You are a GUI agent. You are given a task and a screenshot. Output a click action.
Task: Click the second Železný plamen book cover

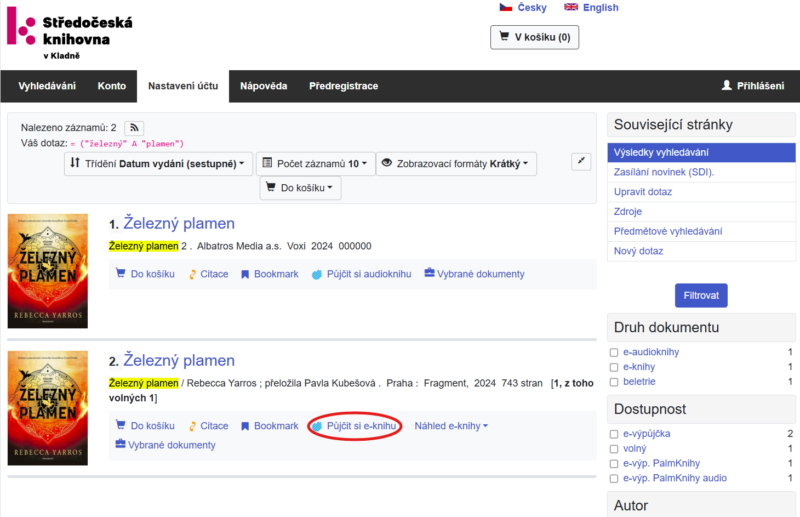point(47,408)
